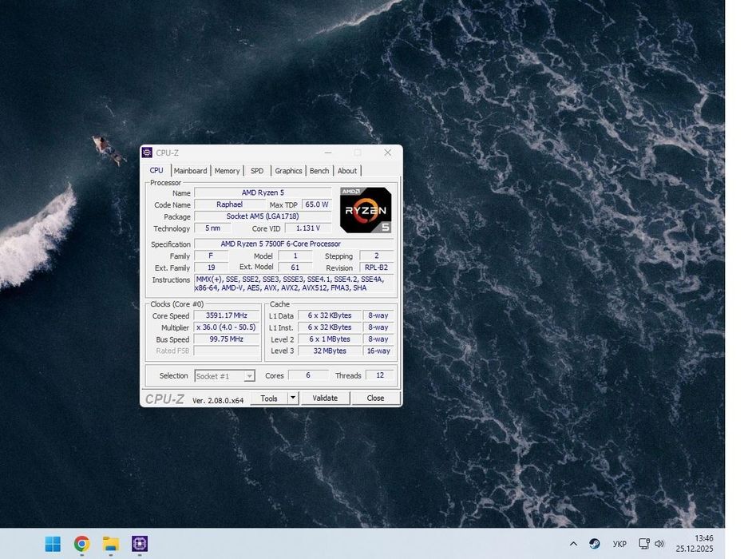Click the Stepping value '2'
This screenshot has height=559, width=756.
[x=377, y=256]
